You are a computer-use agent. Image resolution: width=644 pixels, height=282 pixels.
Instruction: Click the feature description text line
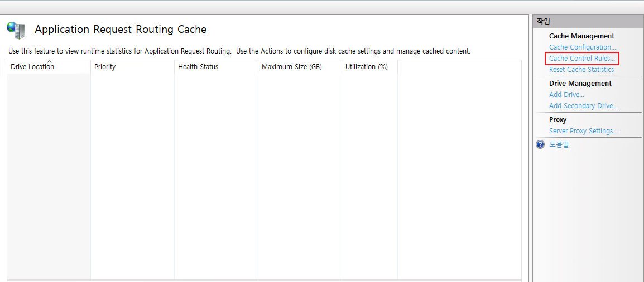point(239,51)
